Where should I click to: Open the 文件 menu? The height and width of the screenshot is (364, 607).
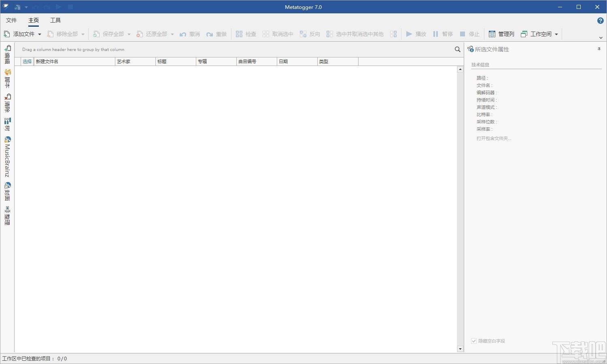11,20
